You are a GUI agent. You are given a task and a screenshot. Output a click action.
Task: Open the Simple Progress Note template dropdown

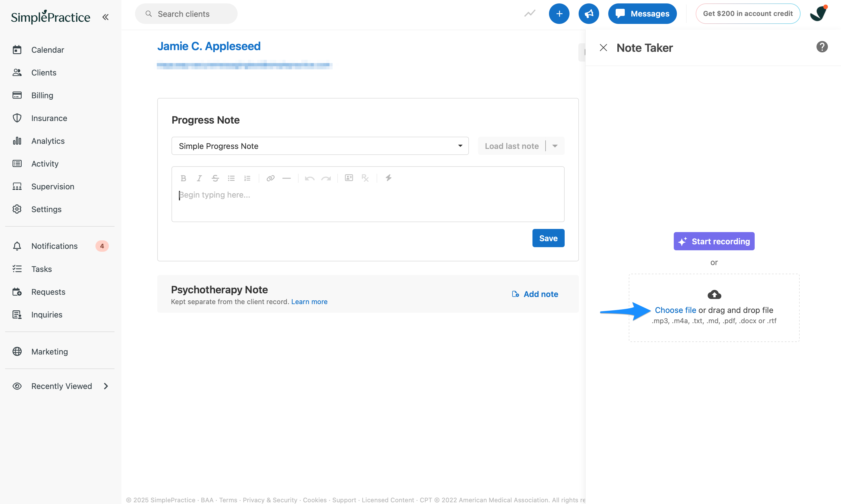pyautogui.click(x=320, y=146)
